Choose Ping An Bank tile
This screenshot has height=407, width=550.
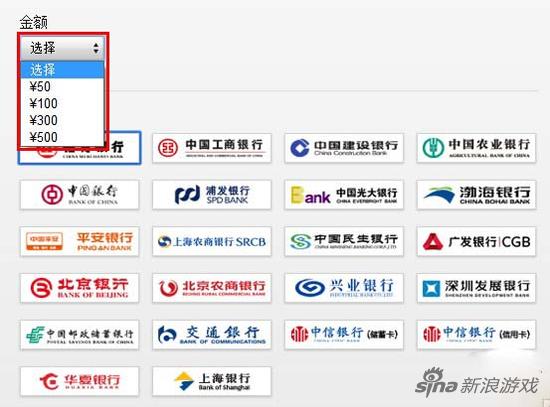tap(80, 241)
